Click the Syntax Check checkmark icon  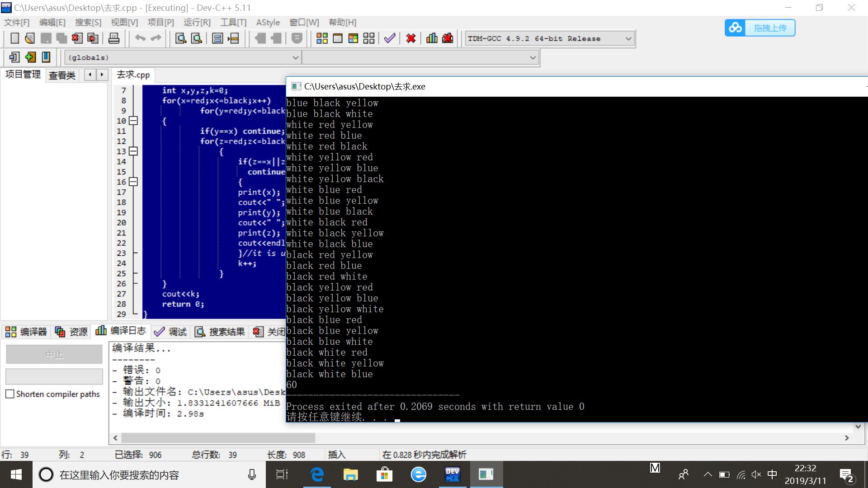[390, 38]
